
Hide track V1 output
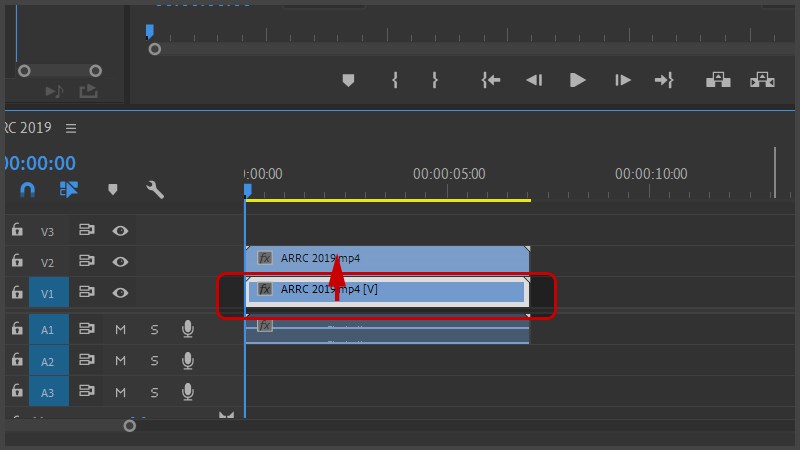(120, 293)
